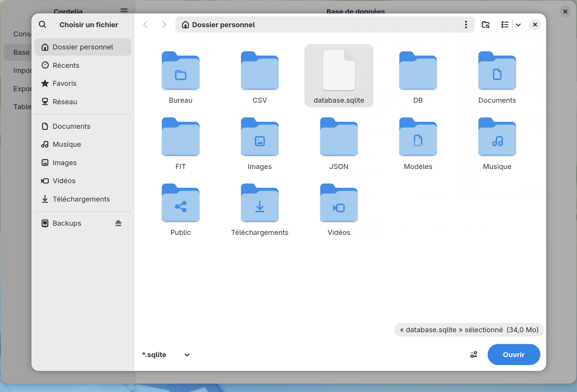Open Images bookmark in sidebar
This screenshot has height=392, width=577.
[x=83, y=162]
